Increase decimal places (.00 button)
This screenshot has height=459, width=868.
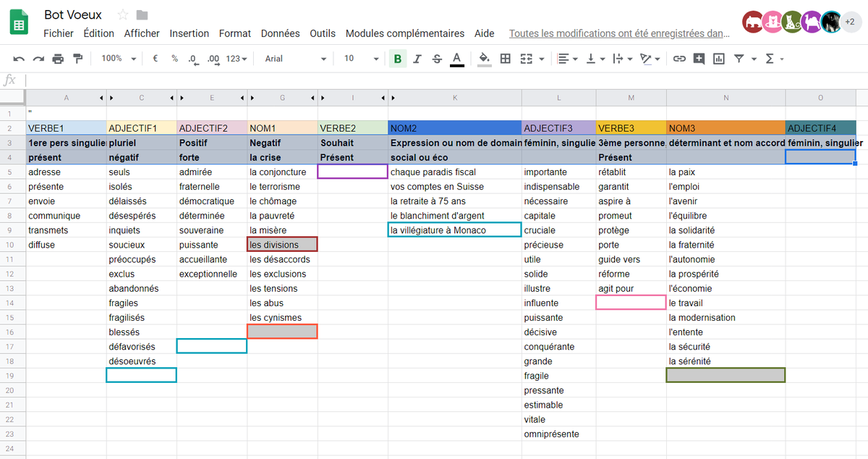click(213, 59)
